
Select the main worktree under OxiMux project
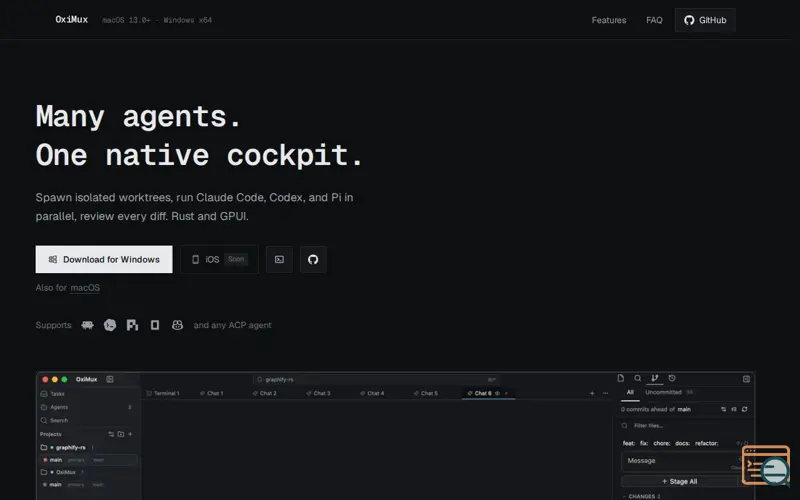point(88,484)
